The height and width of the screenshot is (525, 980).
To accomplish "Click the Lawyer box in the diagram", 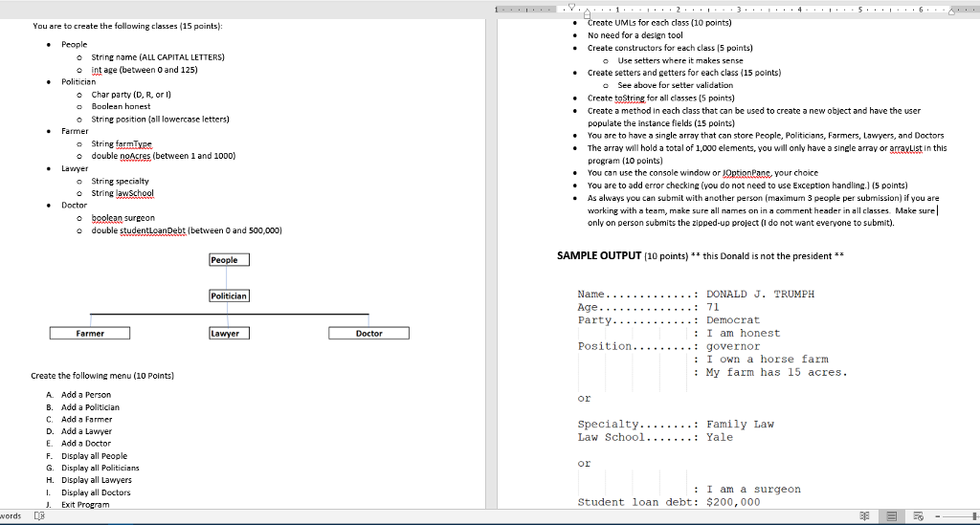I will click(229, 334).
